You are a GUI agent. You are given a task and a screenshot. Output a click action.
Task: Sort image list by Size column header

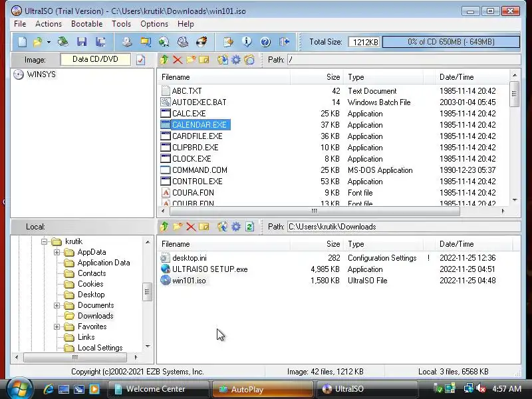coord(317,77)
